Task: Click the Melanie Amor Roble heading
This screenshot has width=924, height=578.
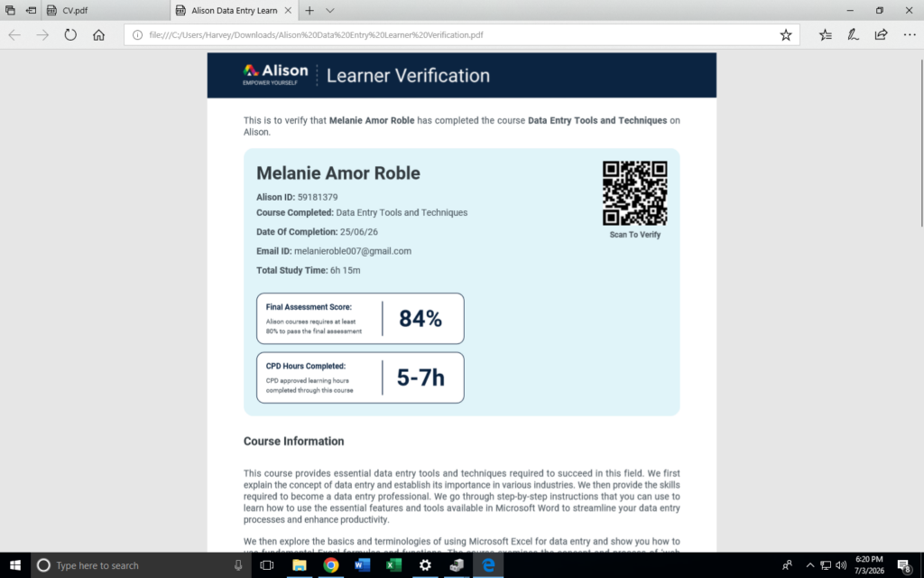Action: coord(338,172)
